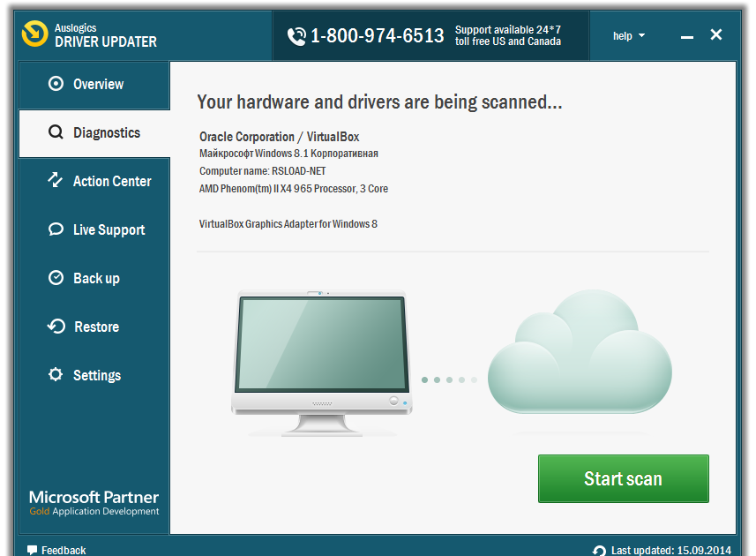This screenshot has width=756, height=556.
Task: Click the Майкрософт Windows 8.1 Корпоративная line
Action: 288,154
